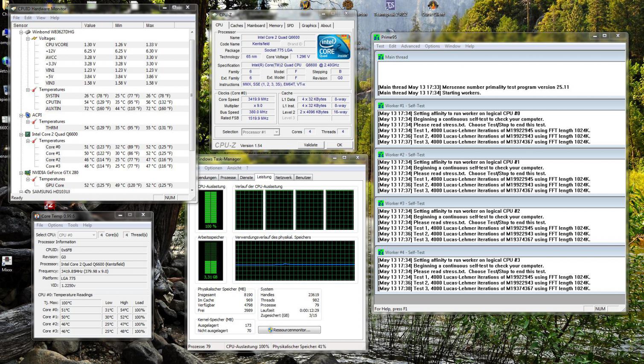Click the Intel Core 2 Quad logo in CPU-Z
Screen dimensions: 644x364
click(334, 47)
